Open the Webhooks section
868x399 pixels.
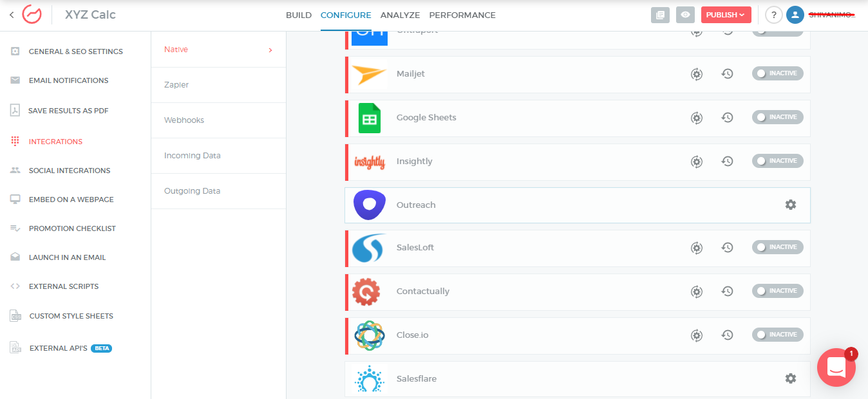point(218,120)
